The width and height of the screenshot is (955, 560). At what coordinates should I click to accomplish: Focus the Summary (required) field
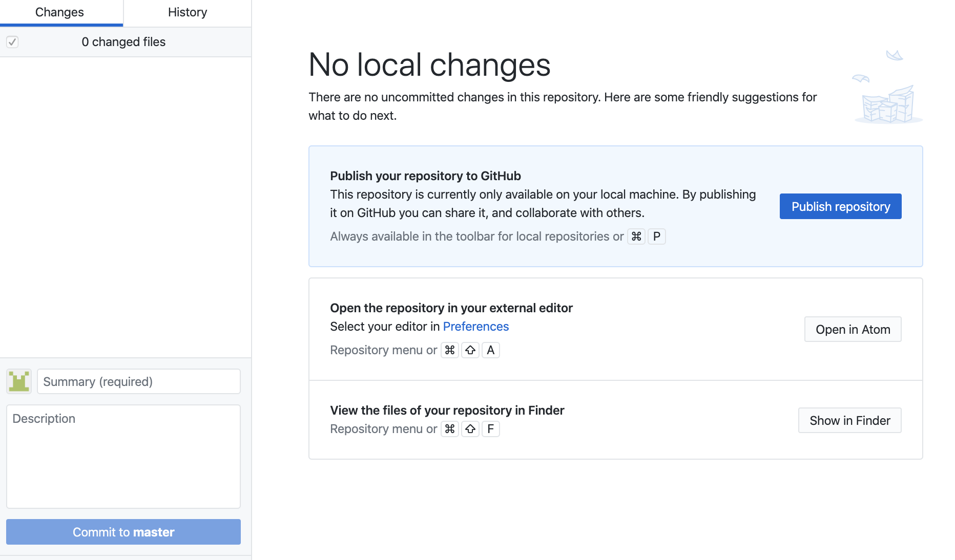pos(138,382)
